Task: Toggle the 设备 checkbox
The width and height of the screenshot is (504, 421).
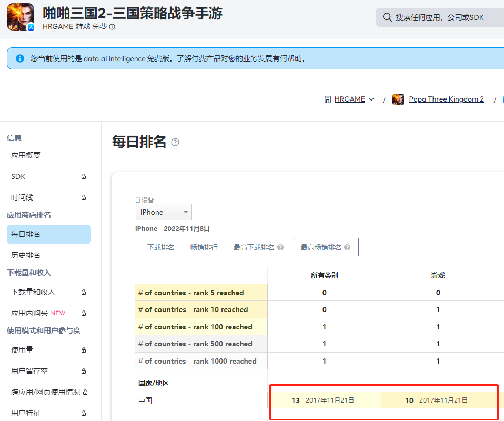Action: pyautogui.click(x=138, y=199)
